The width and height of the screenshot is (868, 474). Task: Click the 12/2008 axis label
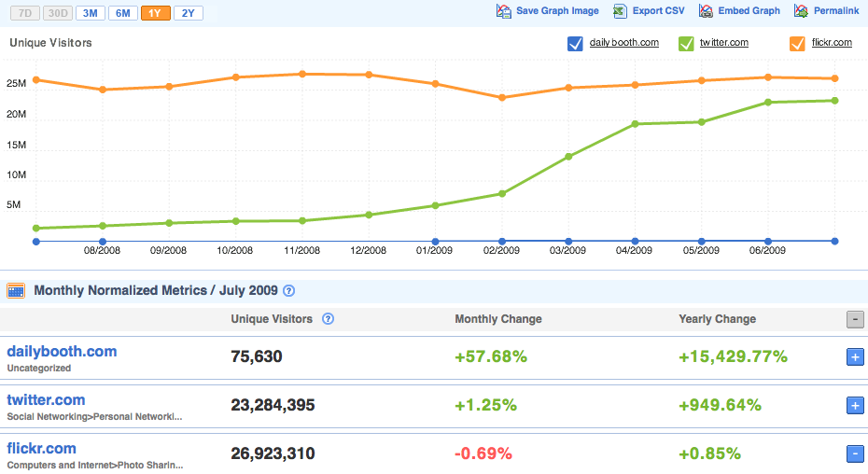tap(368, 251)
